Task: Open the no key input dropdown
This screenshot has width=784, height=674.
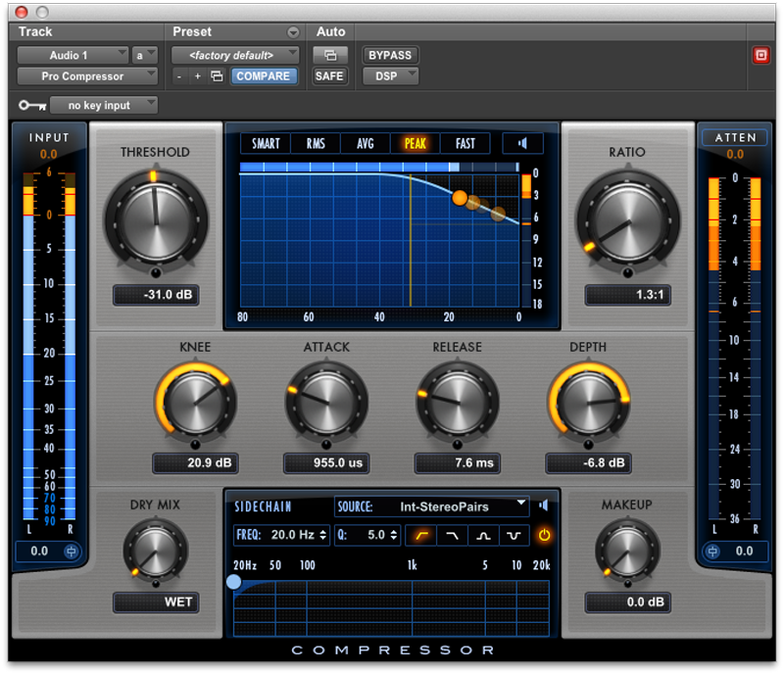Action: point(104,105)
